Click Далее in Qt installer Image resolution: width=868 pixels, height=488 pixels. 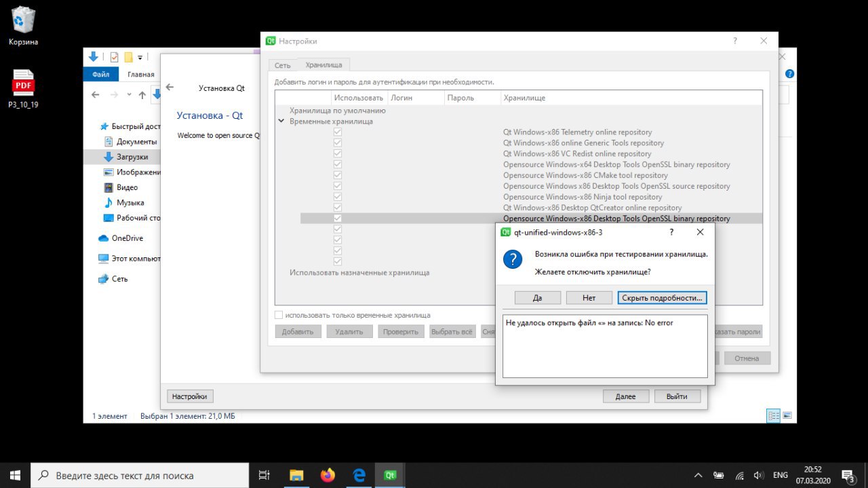(626, 396)
